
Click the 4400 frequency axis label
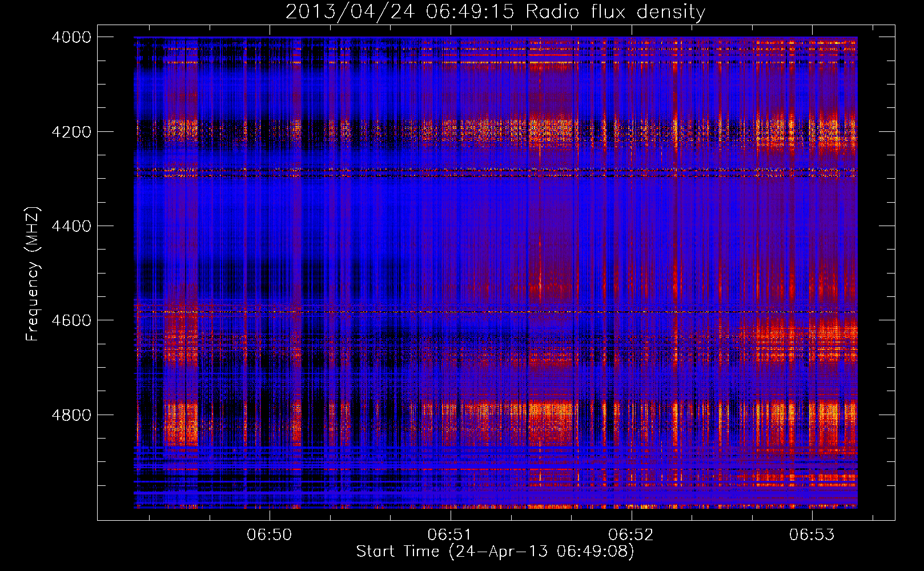[x=71, y=226]
